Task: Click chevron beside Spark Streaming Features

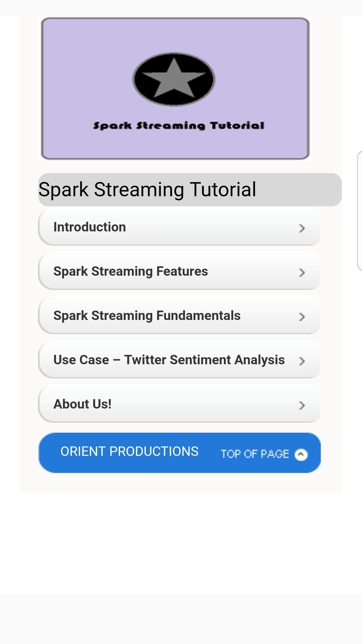Action: point(302,273)
